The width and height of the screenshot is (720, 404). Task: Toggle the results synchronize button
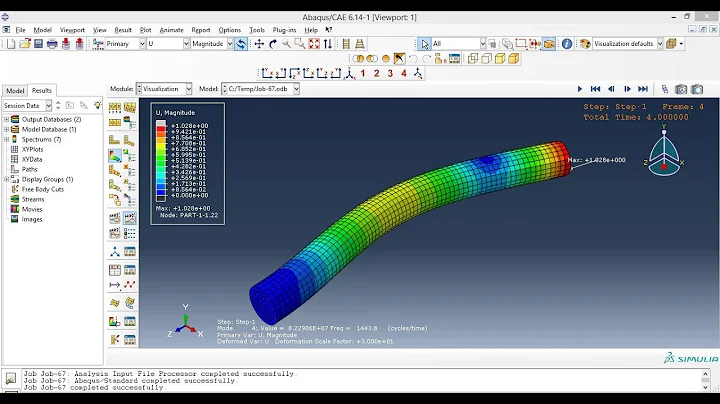(241, 44)
